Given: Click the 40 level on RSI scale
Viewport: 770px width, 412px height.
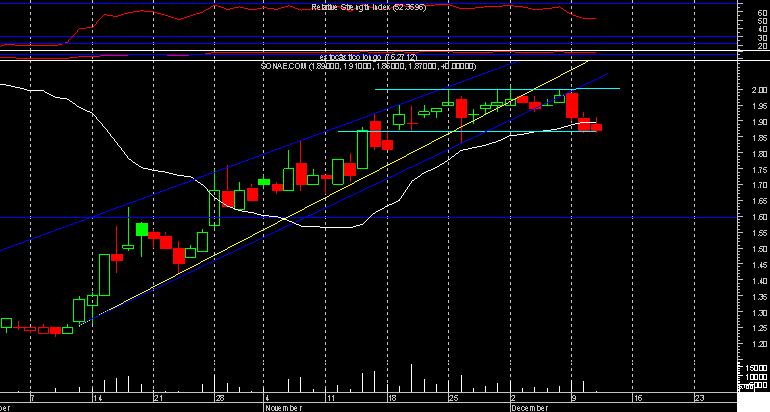Looking at the screenshot, I should (763, 29).
